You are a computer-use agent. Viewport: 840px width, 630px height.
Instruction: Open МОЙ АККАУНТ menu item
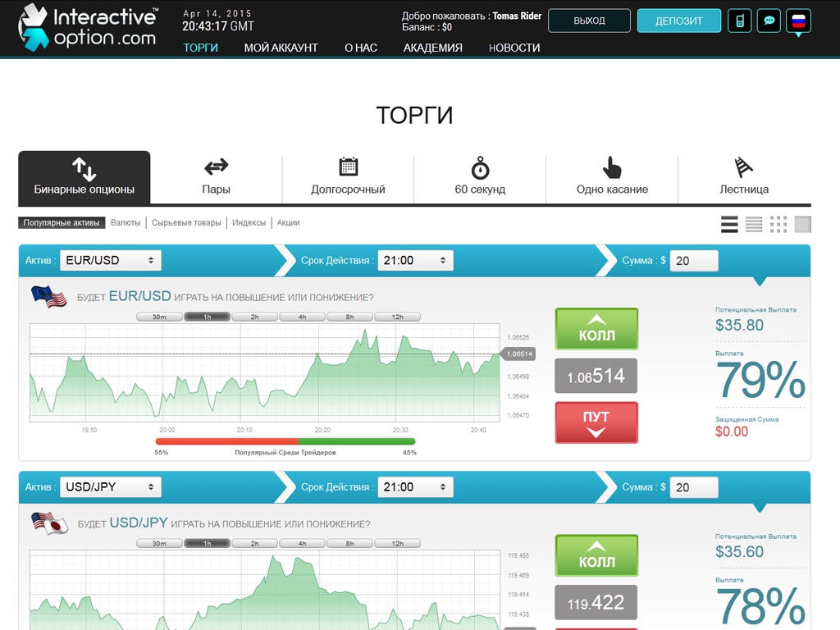point(281,48)
